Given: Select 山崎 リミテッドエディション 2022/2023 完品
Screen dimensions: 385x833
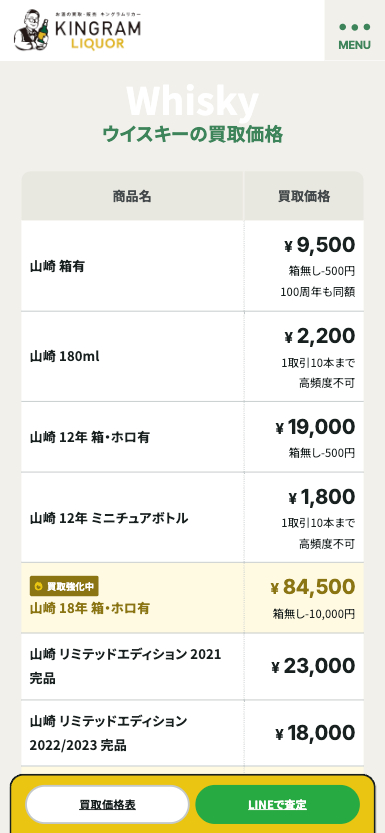Looking at the screenshot, I should (108, 733).
